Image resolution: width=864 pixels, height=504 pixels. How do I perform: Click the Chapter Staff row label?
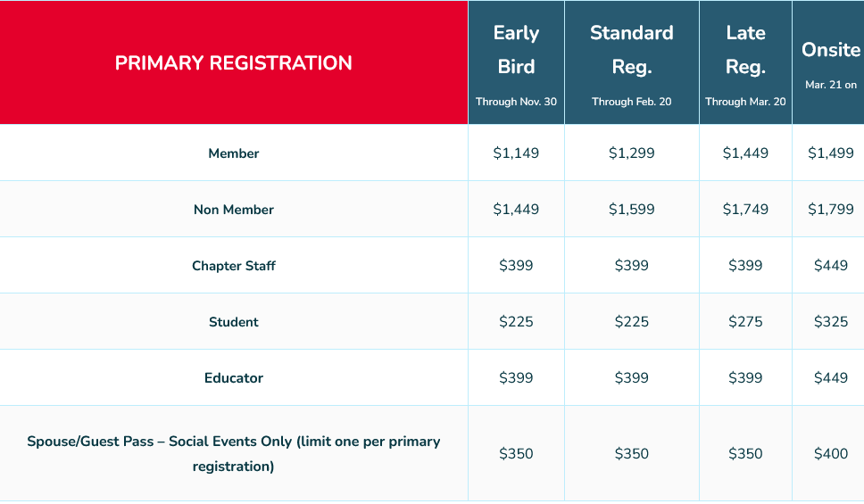tap(234, 266)
